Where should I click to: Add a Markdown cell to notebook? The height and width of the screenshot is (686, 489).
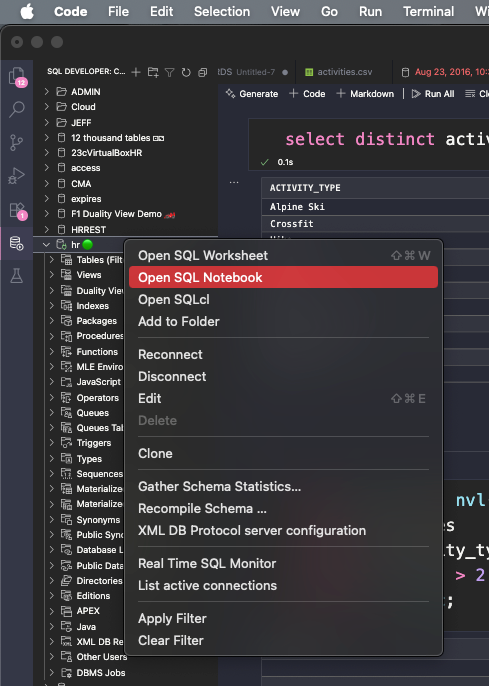pyautogui.click(x=365, y=94)
